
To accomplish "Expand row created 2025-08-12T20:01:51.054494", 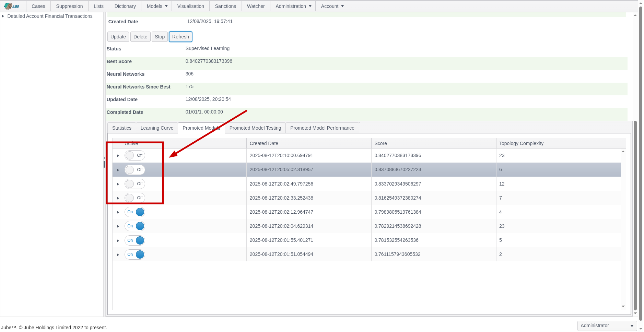I will (x=118, y=255).
